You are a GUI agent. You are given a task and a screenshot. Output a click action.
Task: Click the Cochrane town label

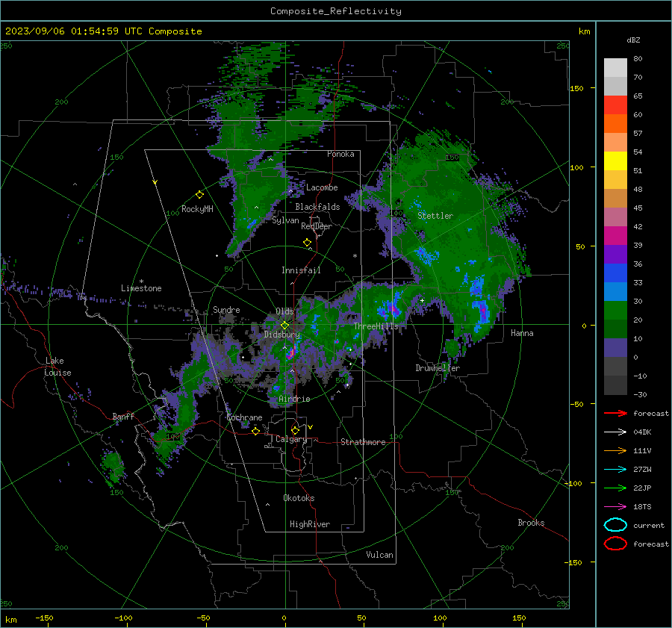point(244,417)
